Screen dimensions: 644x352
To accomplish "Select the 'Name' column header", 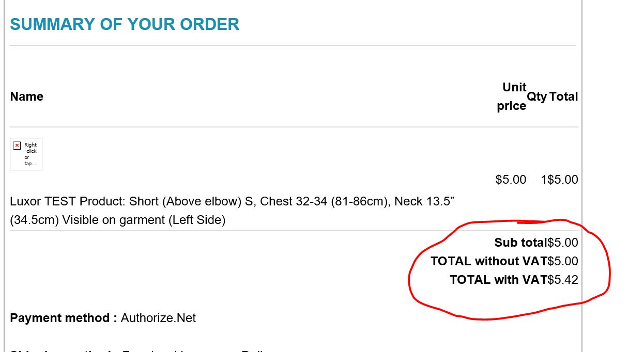I will (27, 97).
